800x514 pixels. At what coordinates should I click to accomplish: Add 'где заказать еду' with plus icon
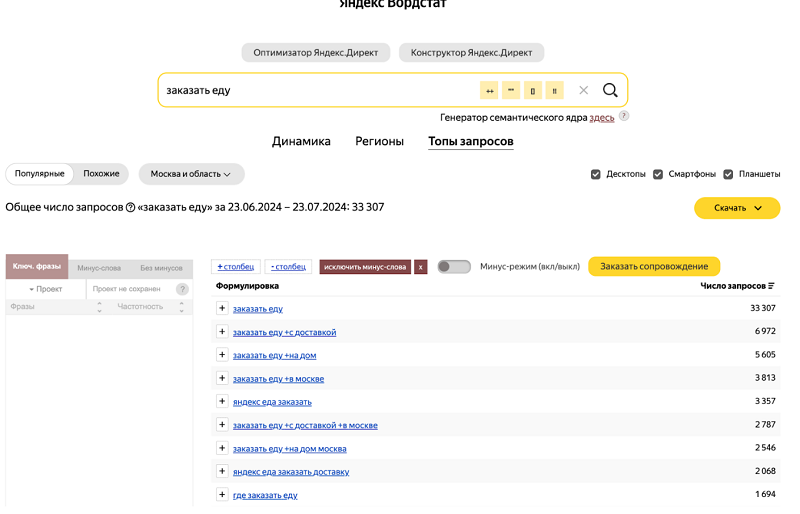tap(222, 495)
